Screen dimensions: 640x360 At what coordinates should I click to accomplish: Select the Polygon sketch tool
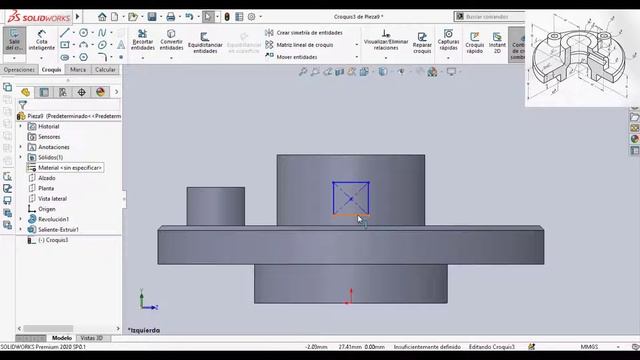pyautogui.click(x=83, y=57)
